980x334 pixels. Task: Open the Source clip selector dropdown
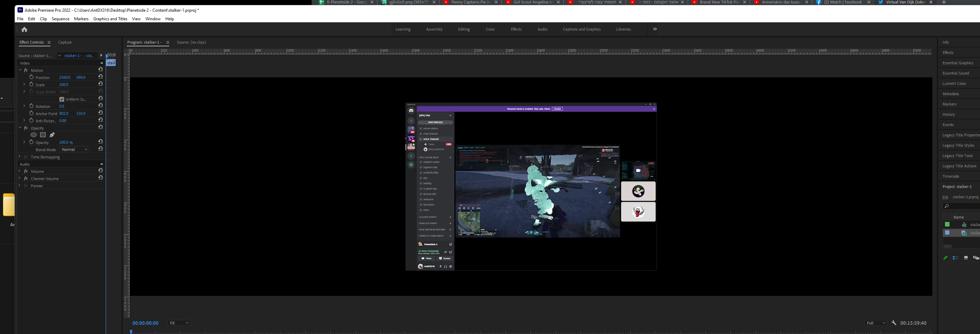click(59, 56)
